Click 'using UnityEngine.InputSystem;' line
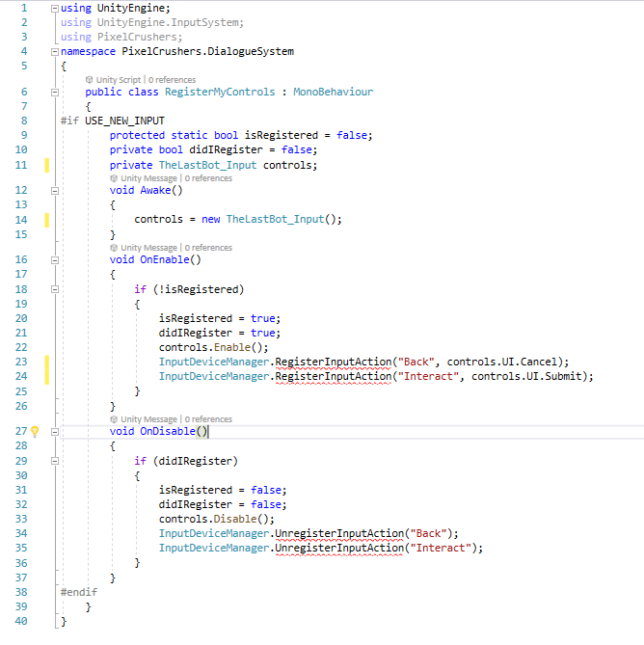Viewport: 644px width, 645px height. pos(152,22)
